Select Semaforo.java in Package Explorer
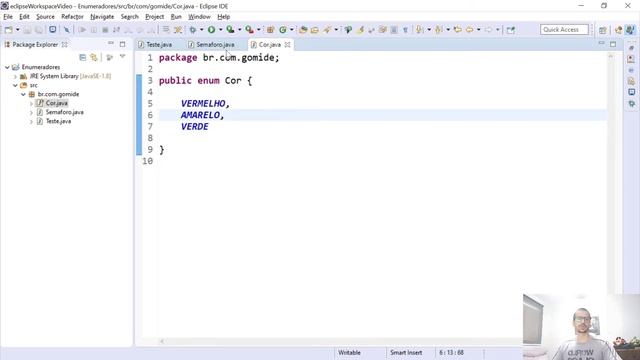This screenshot has width=640, height=360. (64, 112)
